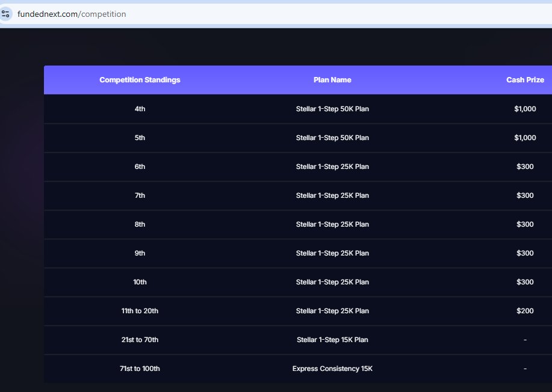Select the 21st to 70th standings cell

pos(140,339)
